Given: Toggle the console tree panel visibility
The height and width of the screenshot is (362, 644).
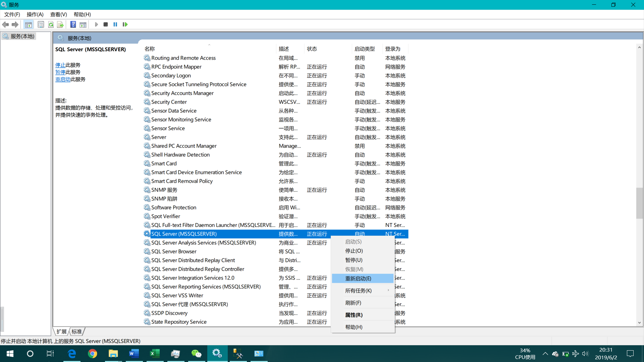Looking at the screenshot, I should click(29, 24).
